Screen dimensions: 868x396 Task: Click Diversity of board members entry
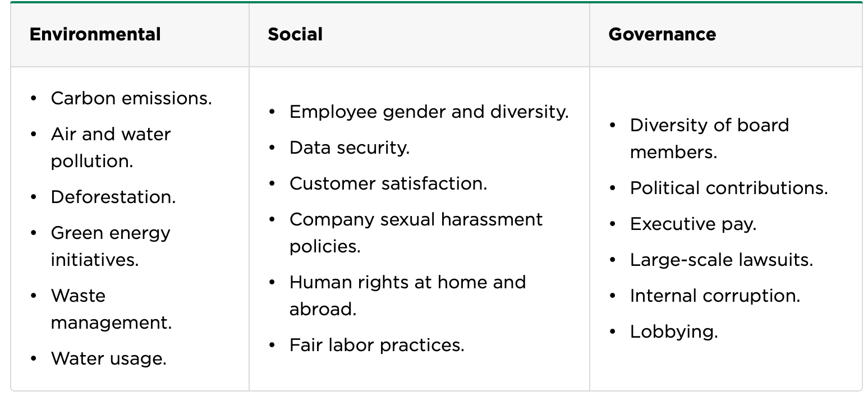pyautogui.click(x=709, y=138)
